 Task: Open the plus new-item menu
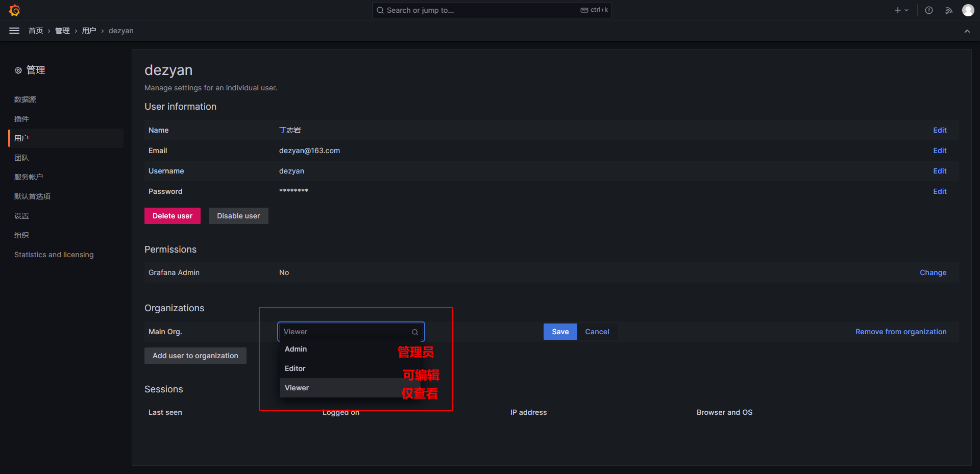tap(901, 10)
